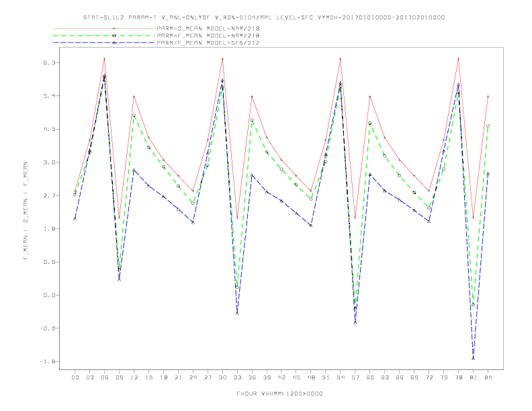Screen dimensions: 532x411
Task: Click x-axis tick label 48
Action: [x=311, y=377]
